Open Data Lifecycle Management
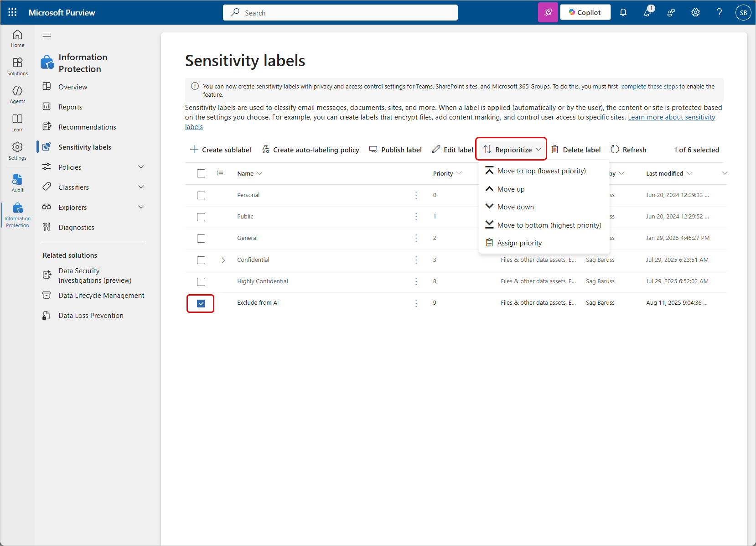 [x=101, y=295]
